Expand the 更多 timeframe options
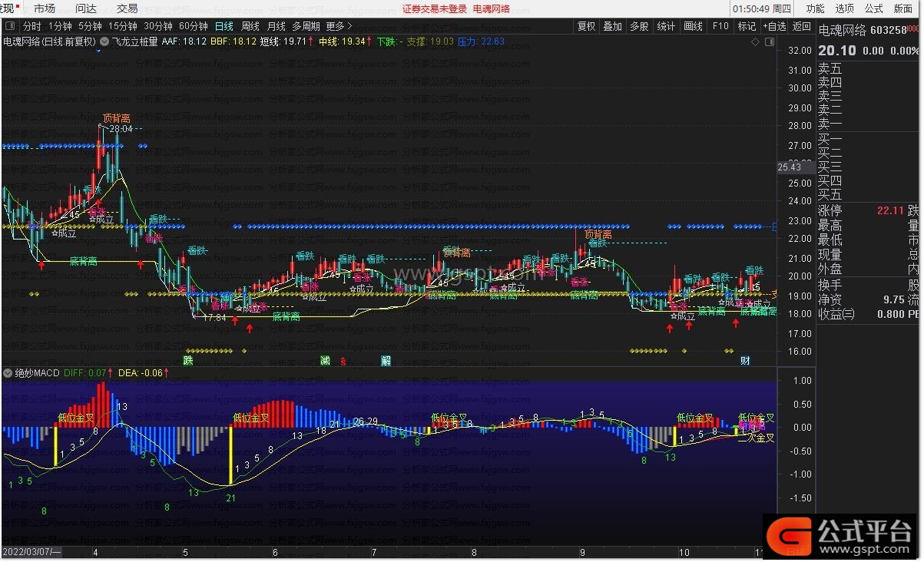 pos(339,26)
